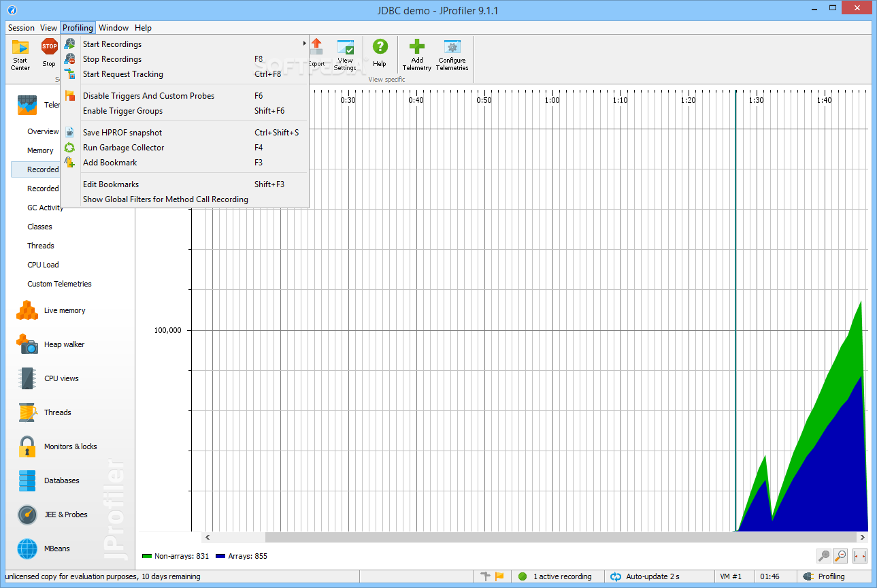877x588 pixels.
Task: Choose Run Garbage Collector
Action: tap(185, 148)
